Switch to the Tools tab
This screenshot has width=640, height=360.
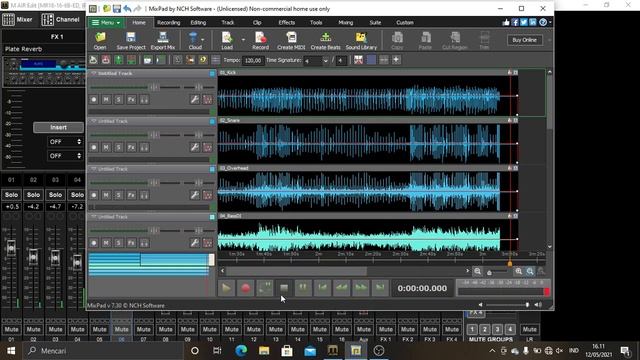(316, 22)
